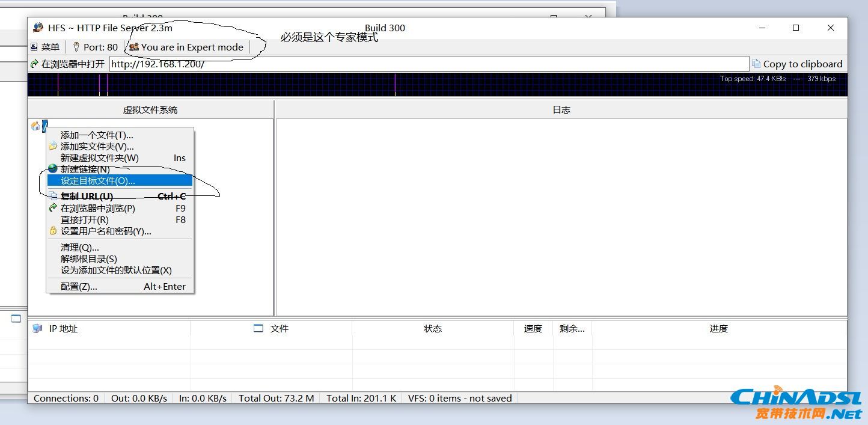Toggle the Expert mode indicator

click(186, 47)
